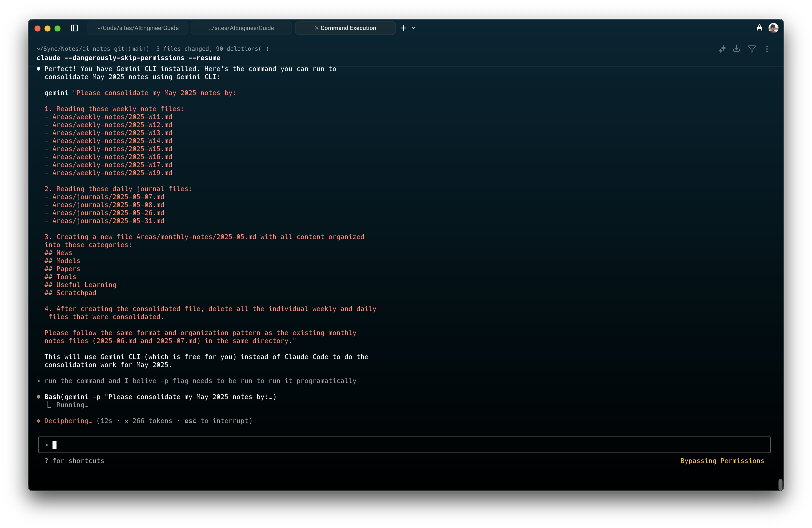Viewport: 812px width, 528px height.
Task: Click Areas/weekly-notes/2025-W13.md path
Action: coord(112,133)
